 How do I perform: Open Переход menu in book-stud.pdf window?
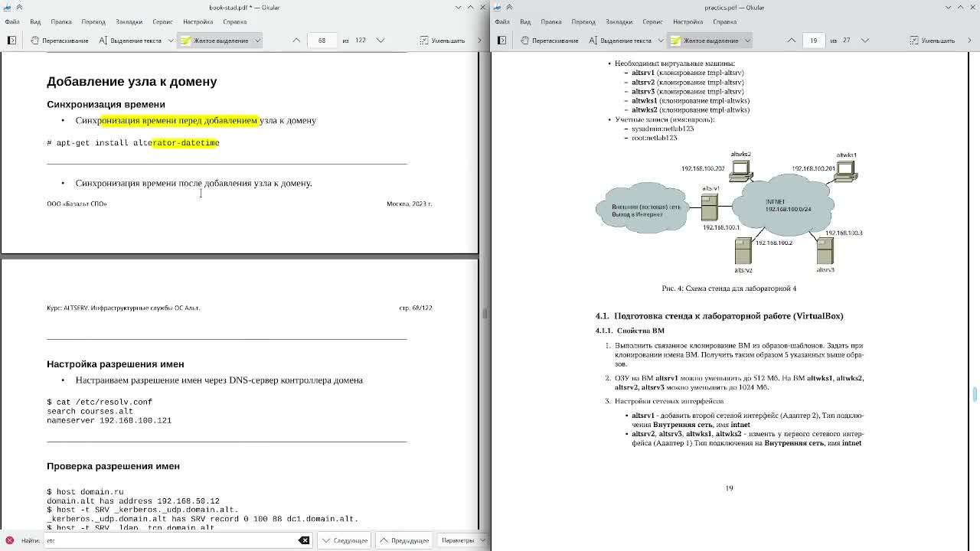(93, 21)
